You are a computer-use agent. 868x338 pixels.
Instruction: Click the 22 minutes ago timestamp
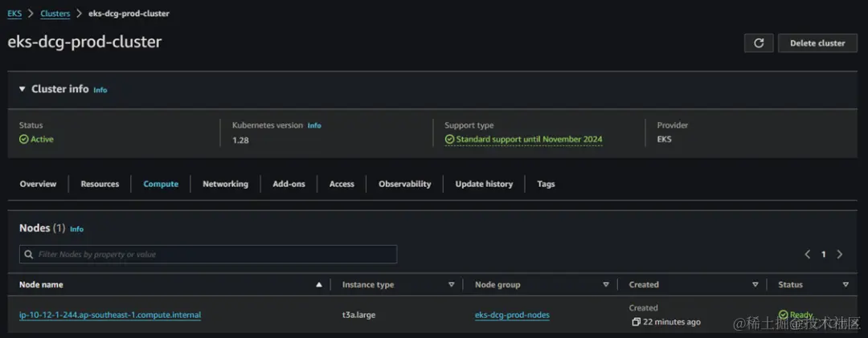click(x=672, y=322)
